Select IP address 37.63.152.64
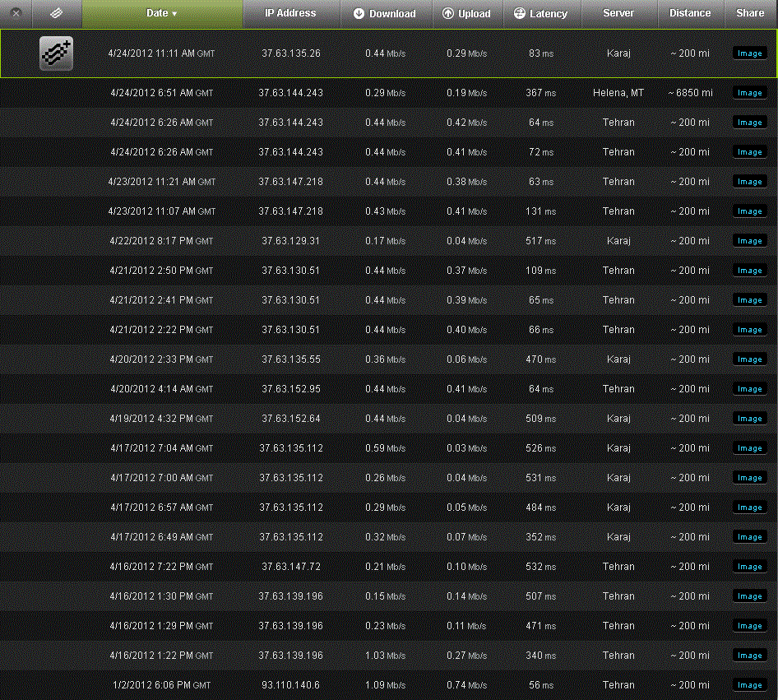This screenshot has height=700, width=778. click(x=291, y=419)
